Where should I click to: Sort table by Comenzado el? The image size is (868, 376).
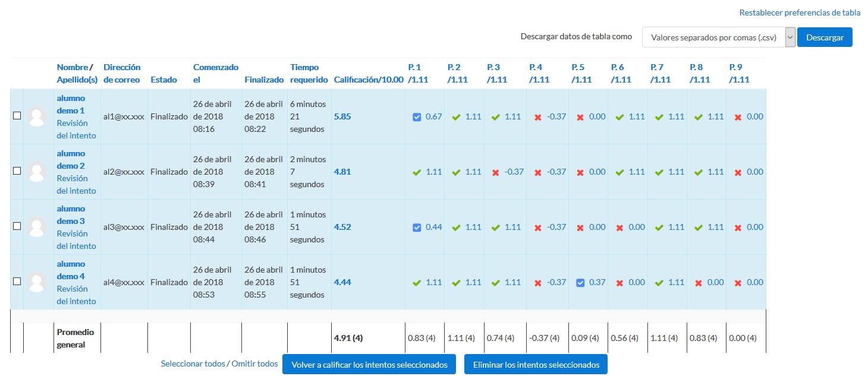tap(216, 73)
